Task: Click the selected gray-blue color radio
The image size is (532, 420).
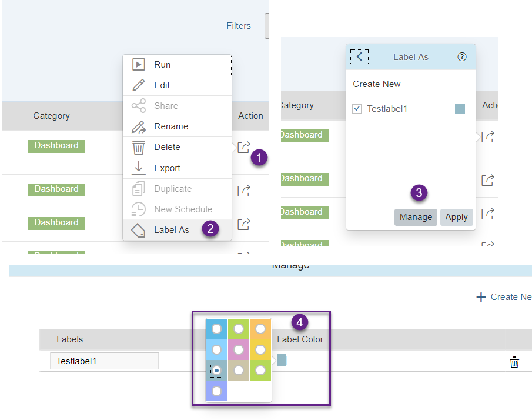Action: (216, 371)
